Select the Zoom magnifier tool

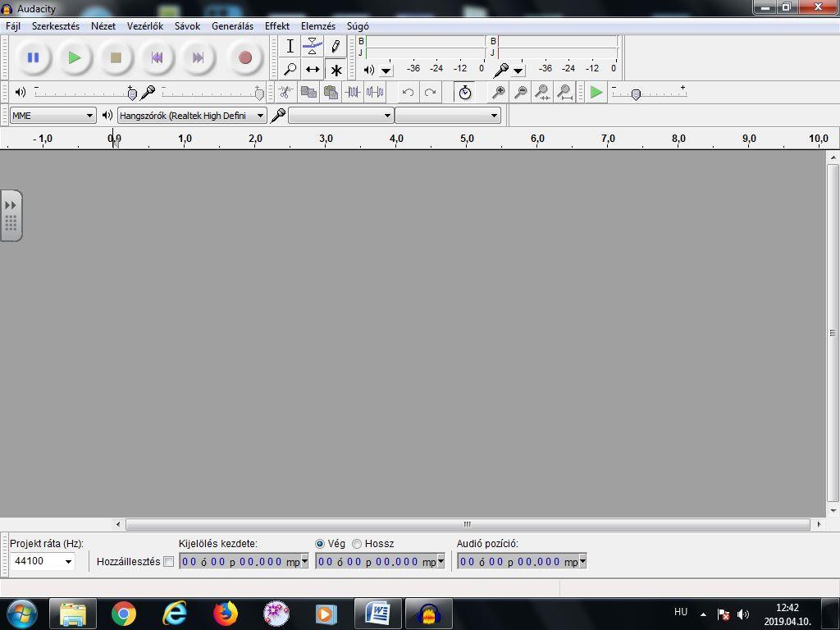pos(290,69)
